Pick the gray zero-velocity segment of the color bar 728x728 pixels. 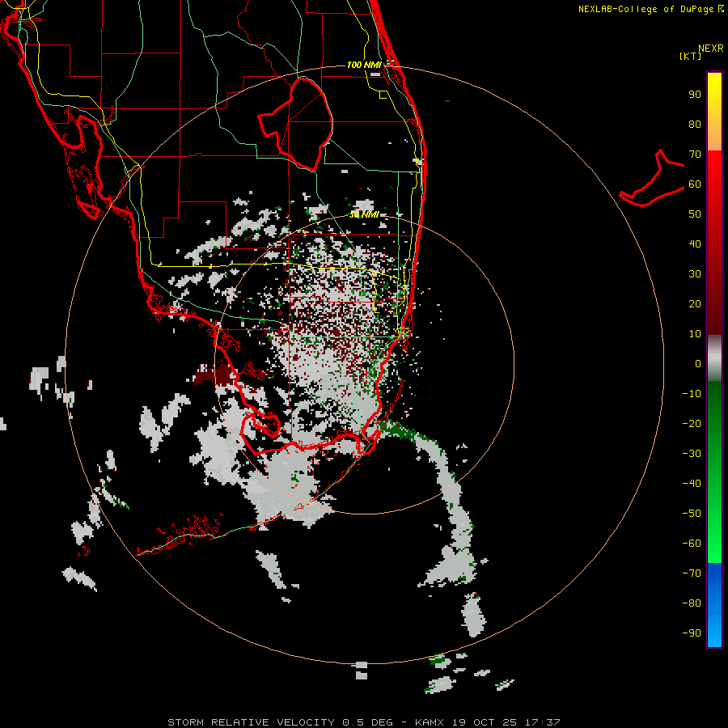714,358
